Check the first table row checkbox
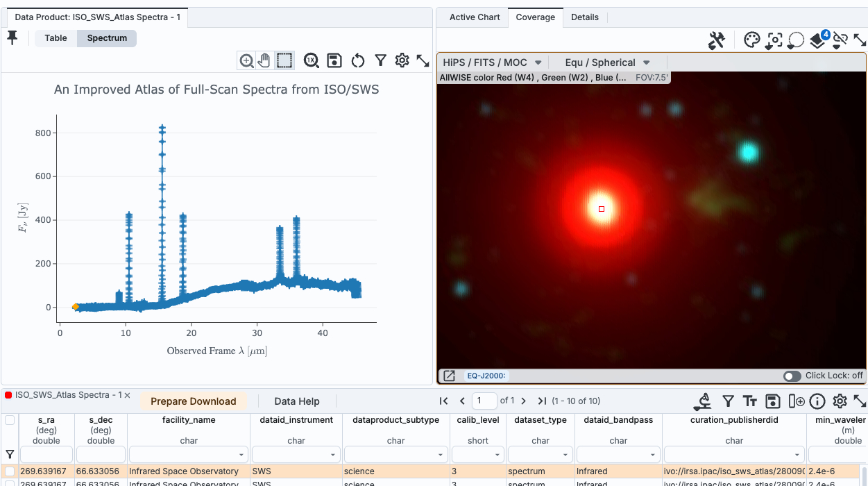The image size is (868, 486). pos(10,471)
